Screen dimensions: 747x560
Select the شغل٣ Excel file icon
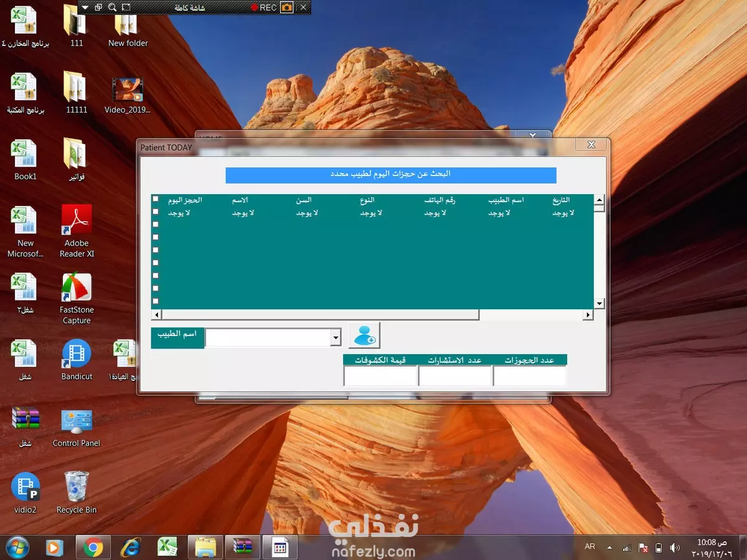26,294
